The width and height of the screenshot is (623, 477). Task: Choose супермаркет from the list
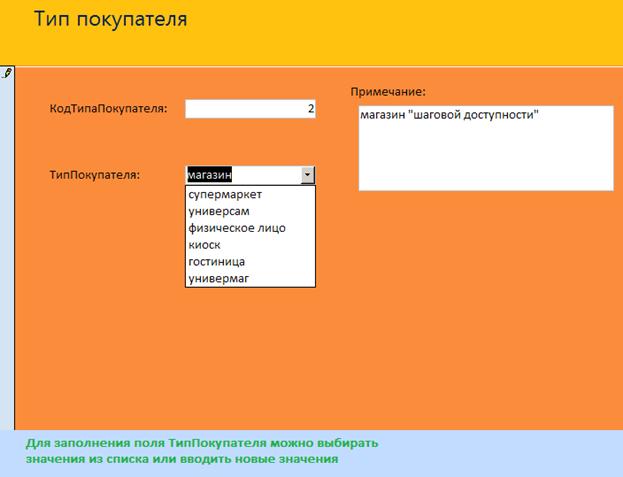pyautogui.click(x=250, y=195)
